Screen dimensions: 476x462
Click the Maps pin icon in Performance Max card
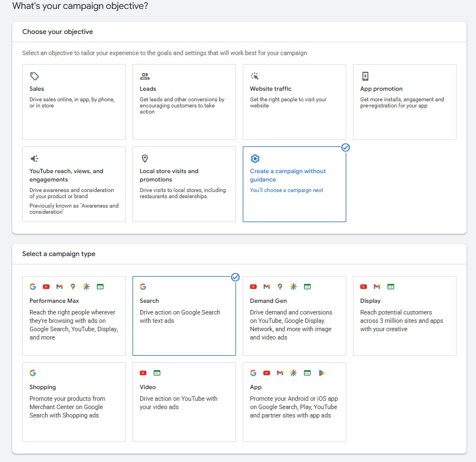coord(73,287)
